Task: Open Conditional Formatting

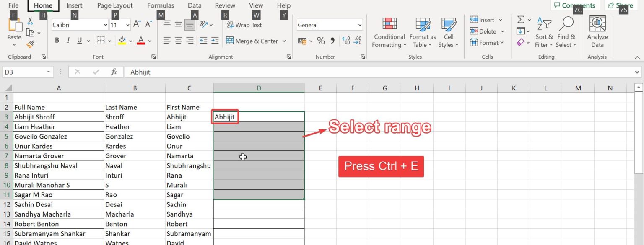Action: pyautogui.click(x=388, y=32)
